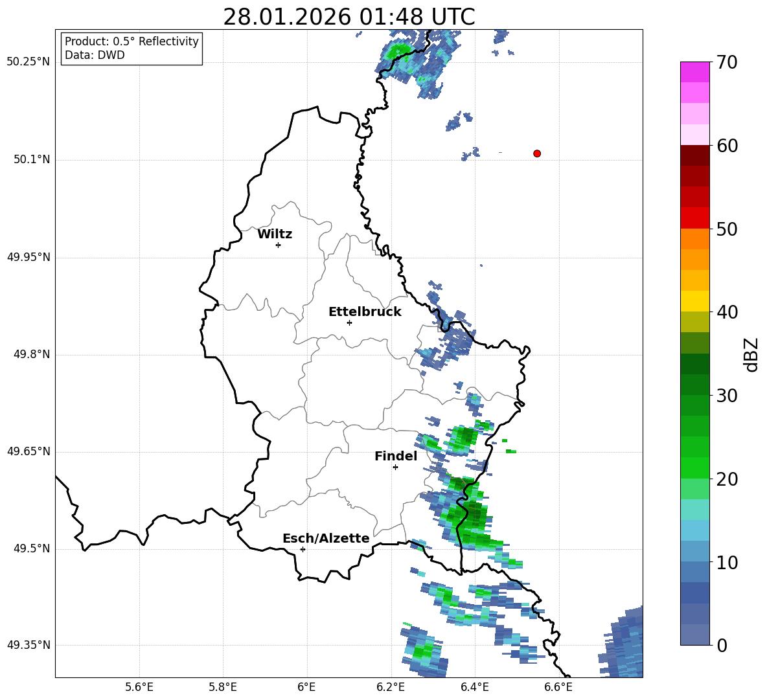The height and width of the screenshot is (700, 767).
Task: Click the Findel cross marker
Action: click(x=395, y=468)
